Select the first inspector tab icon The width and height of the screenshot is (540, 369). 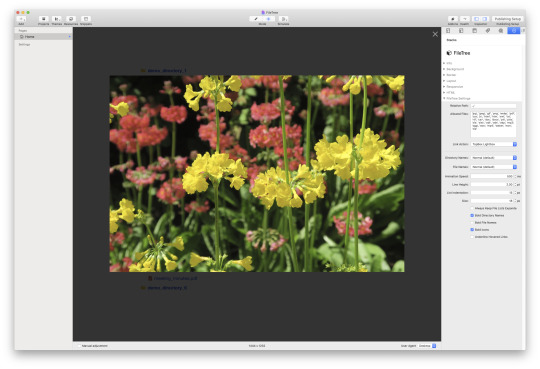point(448,31)
